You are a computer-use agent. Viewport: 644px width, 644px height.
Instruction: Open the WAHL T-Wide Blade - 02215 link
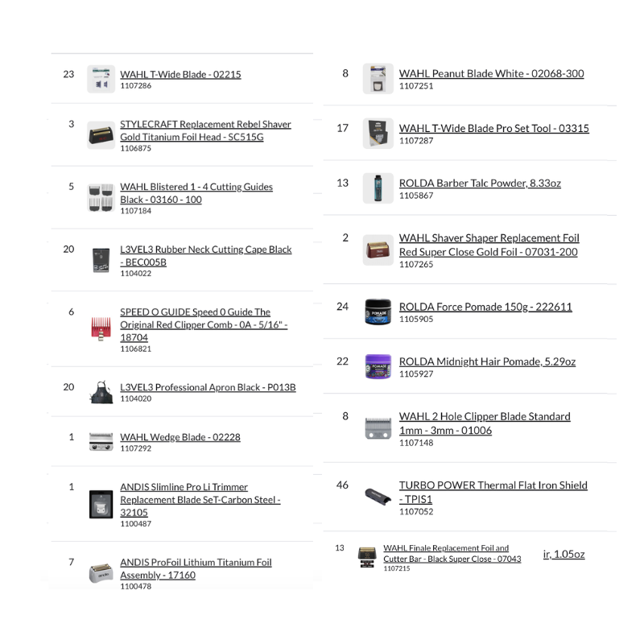point(180,74)
